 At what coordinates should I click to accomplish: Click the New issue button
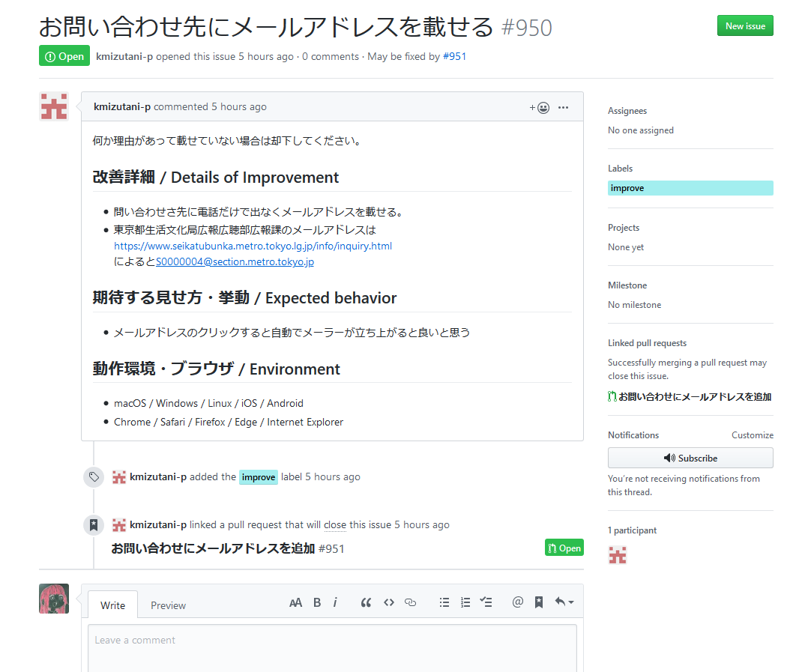tap(745, 26)
